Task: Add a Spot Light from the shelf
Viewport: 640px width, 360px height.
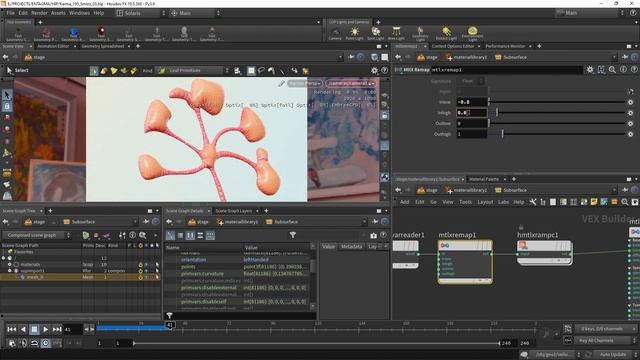Action: click(x=376, y=33)
